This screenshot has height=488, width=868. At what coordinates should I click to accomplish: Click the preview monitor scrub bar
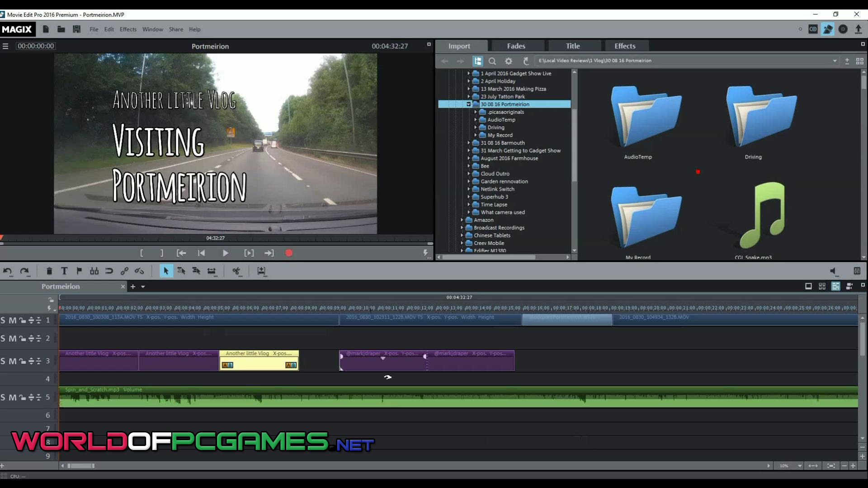[x=217, y=244]
